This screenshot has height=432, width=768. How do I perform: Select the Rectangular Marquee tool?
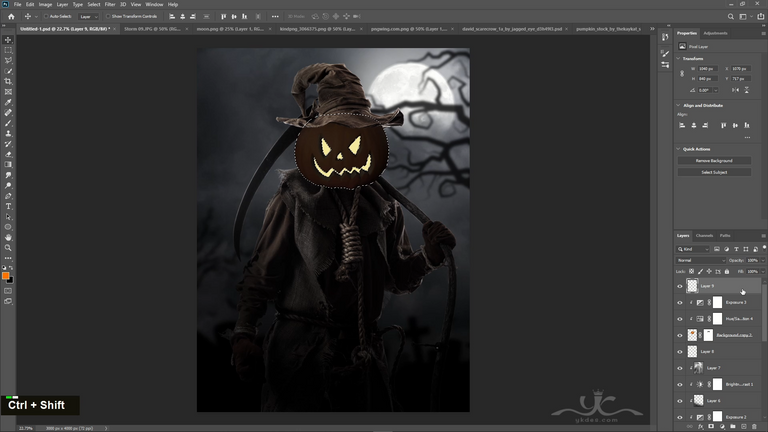coord(8,50)
